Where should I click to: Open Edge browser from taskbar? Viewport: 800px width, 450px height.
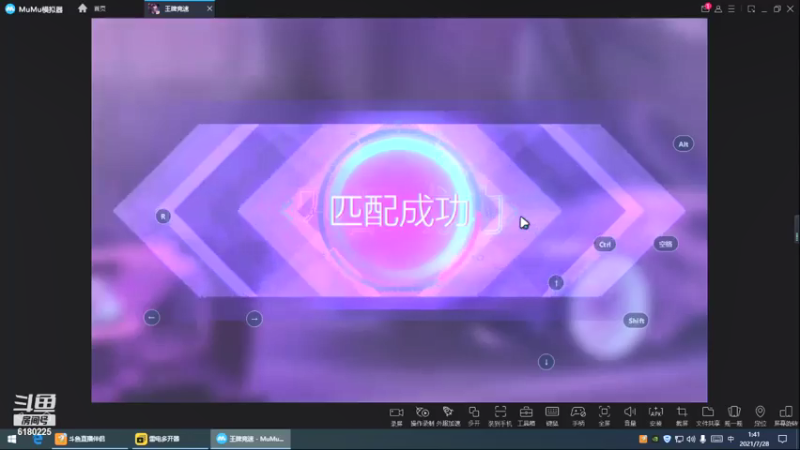tap(38, 439)
